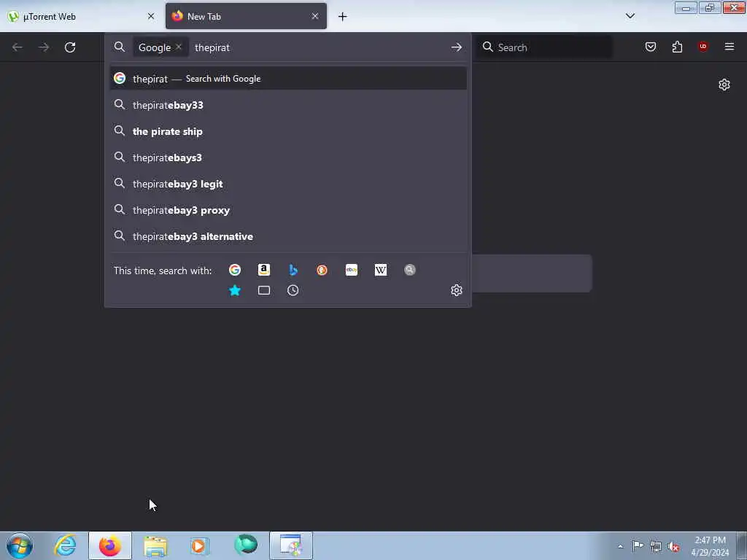Screen dimensions: 747x560
Task: Search with Amazon one-off icon
Action: (264, 270)
